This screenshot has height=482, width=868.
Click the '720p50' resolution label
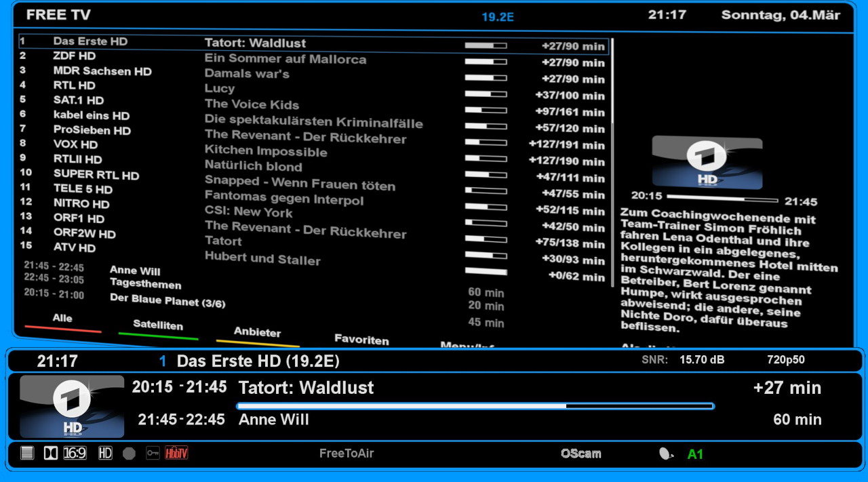[786, 360]
